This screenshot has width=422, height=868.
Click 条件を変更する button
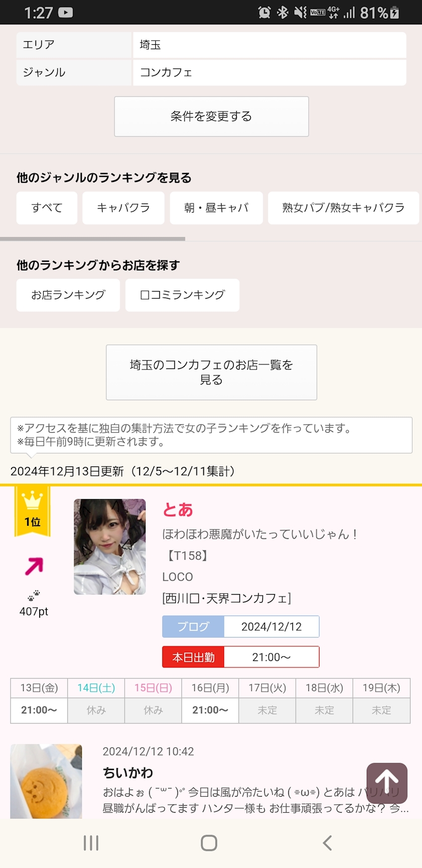click(x=212, y=117)
